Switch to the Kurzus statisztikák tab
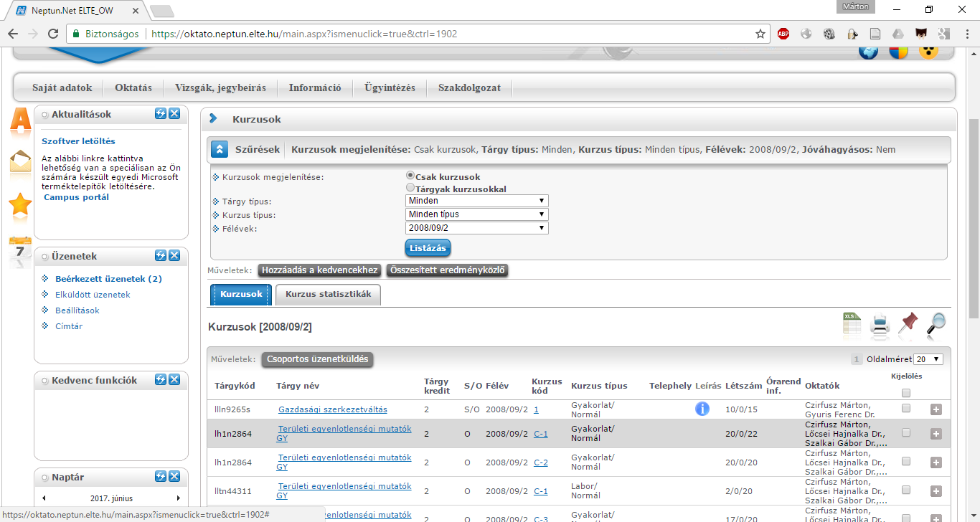Screen dimensions: 980x522 click(x=329, y=295)
